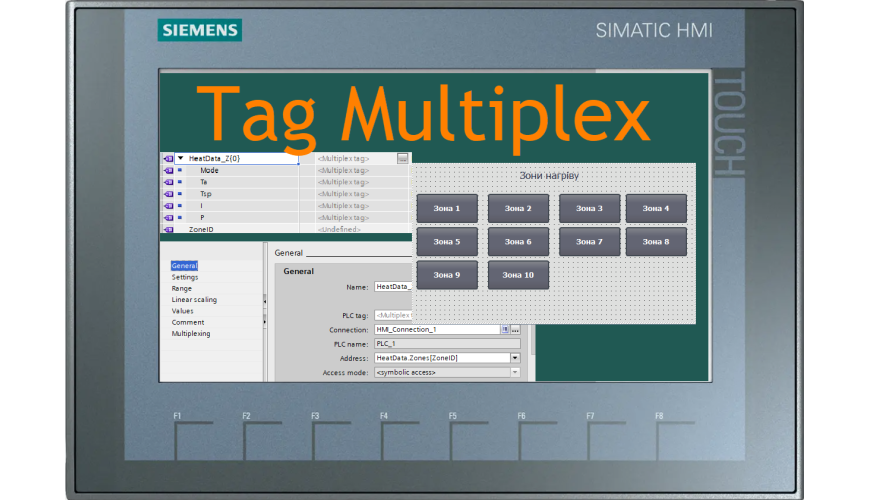Click the tag icon beside the Te row

168,182
